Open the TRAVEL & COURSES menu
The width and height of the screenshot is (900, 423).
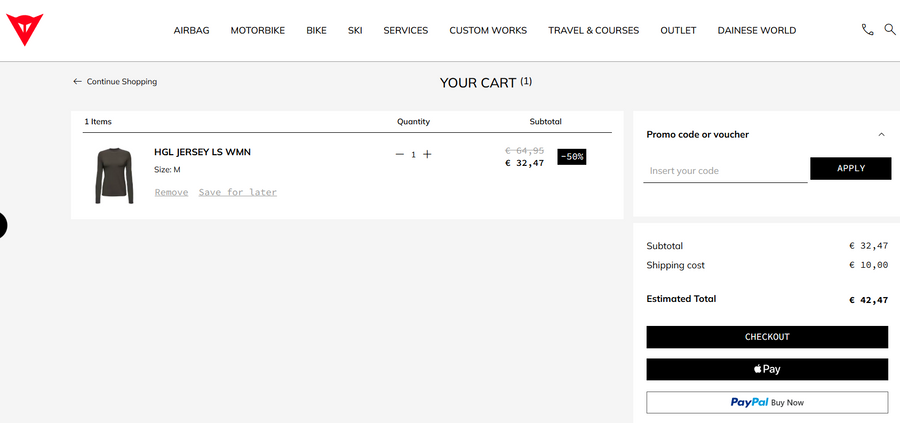click(x=593, y=30)
